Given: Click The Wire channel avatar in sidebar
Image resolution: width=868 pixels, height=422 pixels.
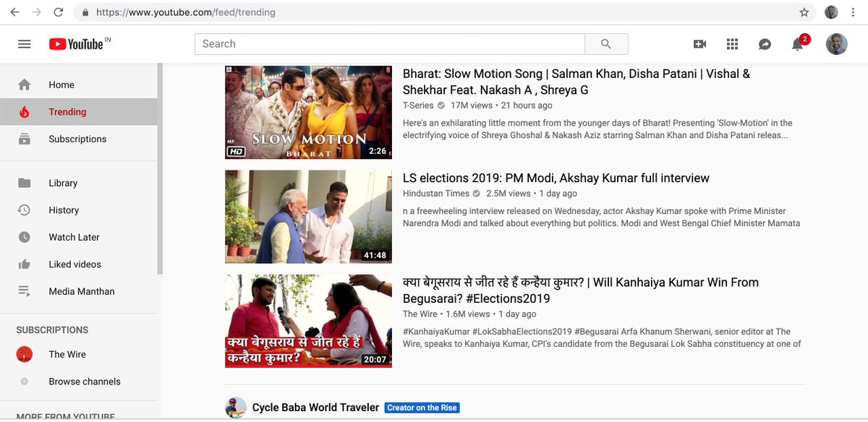Looking at the screenshot, I should coord(25,354).
